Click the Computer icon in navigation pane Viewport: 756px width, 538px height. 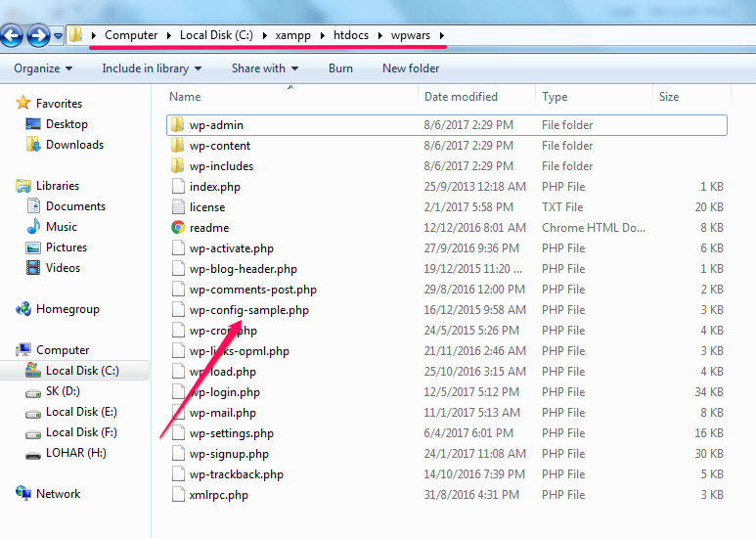point(23,349)
